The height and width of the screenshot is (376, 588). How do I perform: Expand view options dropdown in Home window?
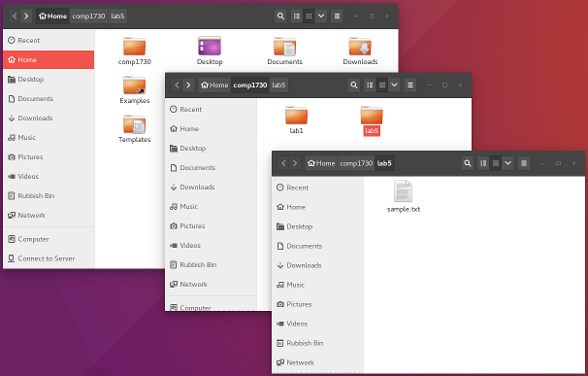click(321, 17)
